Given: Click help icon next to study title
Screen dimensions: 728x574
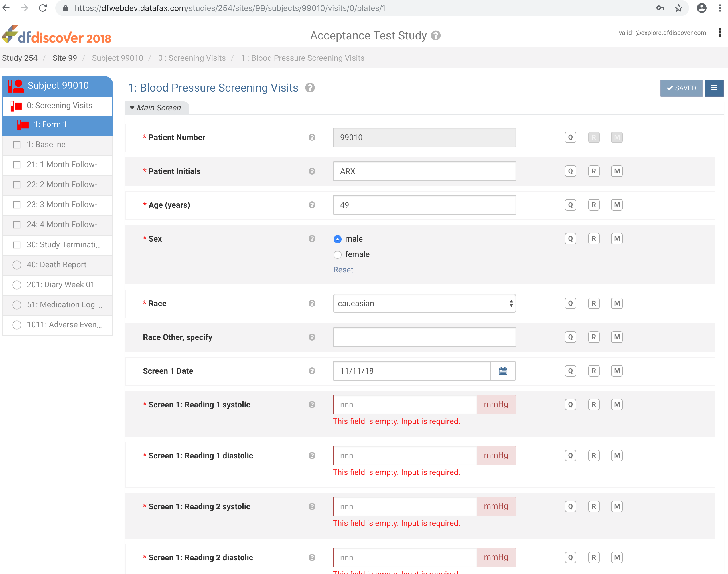Looking at the screenshot, I should tap(436, 35).
